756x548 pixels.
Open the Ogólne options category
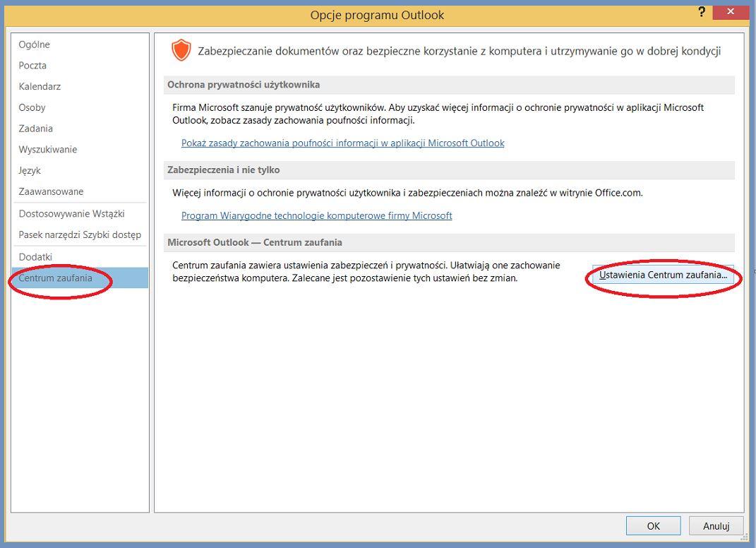point(80,44)
